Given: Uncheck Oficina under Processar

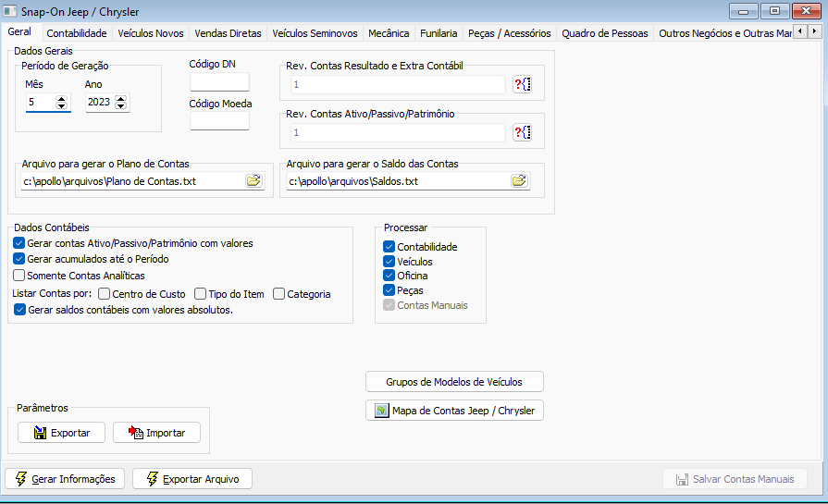Looking at the screenshot, I should coord(389,276).
